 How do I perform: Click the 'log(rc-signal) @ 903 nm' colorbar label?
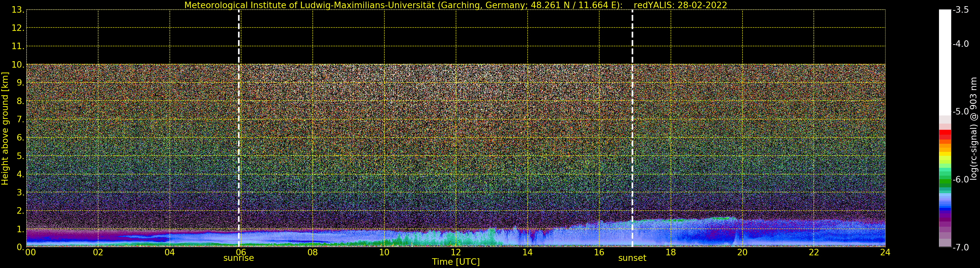tap(973, 128)
